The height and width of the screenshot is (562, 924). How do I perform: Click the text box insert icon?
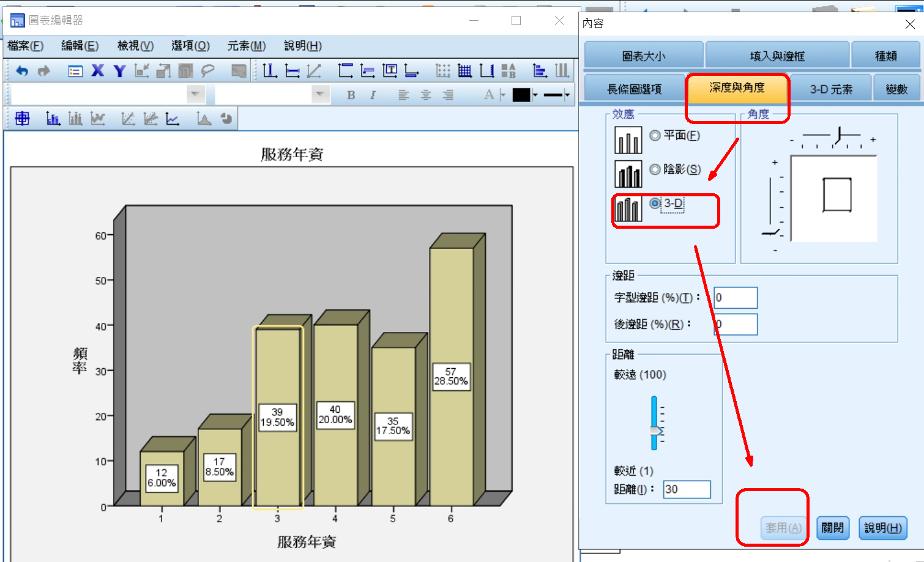(390, 71)
